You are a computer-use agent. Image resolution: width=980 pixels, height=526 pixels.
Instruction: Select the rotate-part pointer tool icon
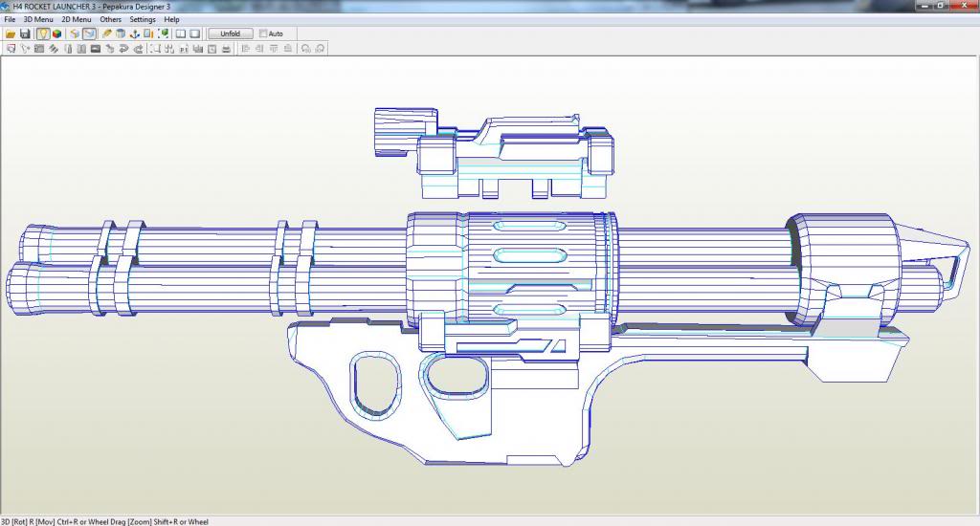(x=25, y=49)
